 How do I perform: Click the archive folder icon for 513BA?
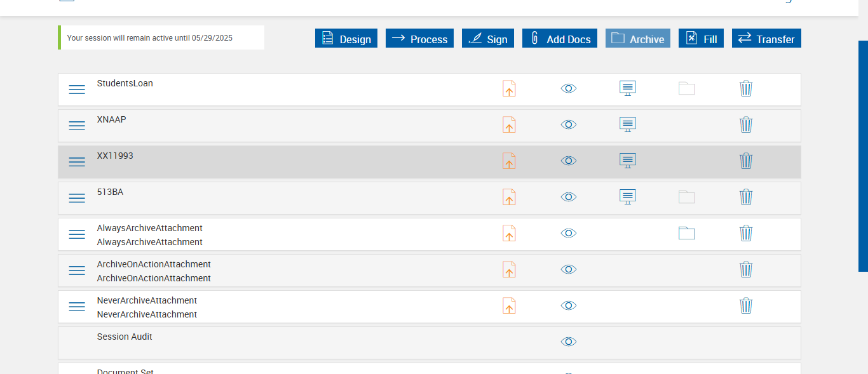686,197
